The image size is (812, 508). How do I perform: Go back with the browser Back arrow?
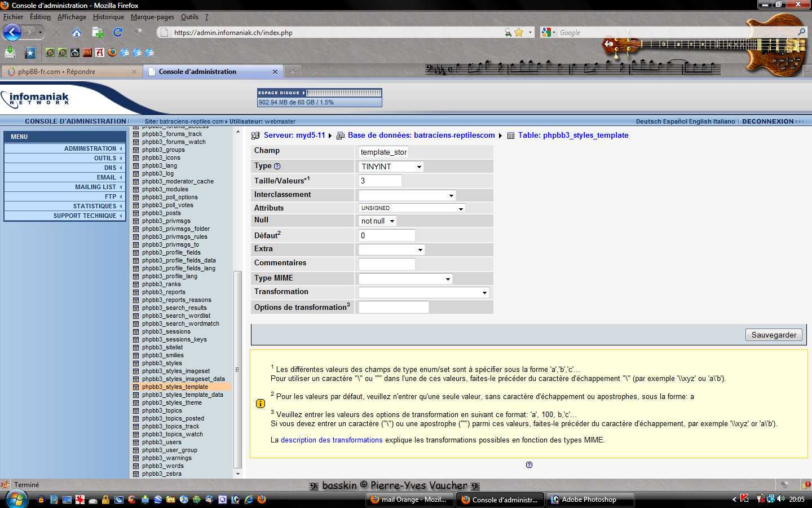coord(12,32)
